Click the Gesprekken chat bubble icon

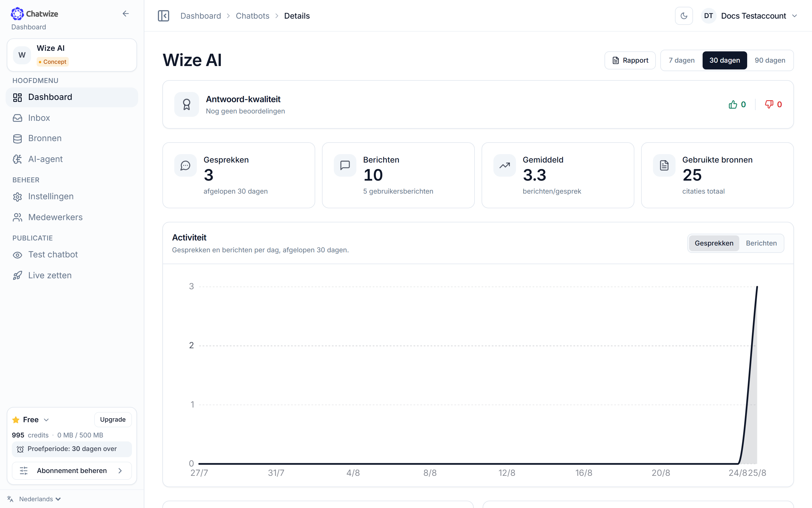coord(185,165)
